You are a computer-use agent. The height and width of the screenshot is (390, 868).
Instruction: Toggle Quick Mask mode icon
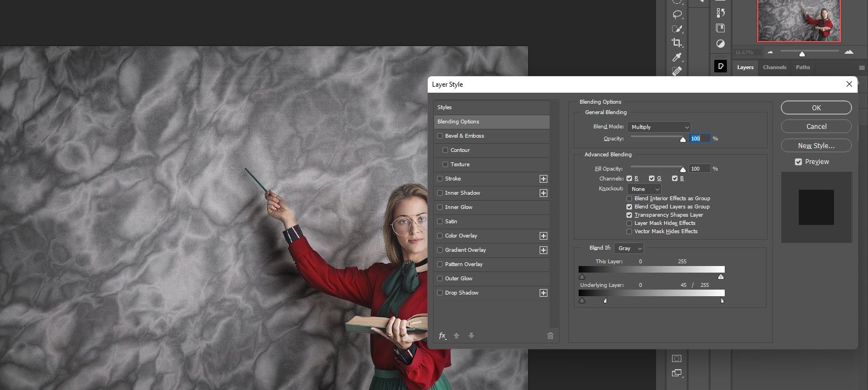coord(676,359)
